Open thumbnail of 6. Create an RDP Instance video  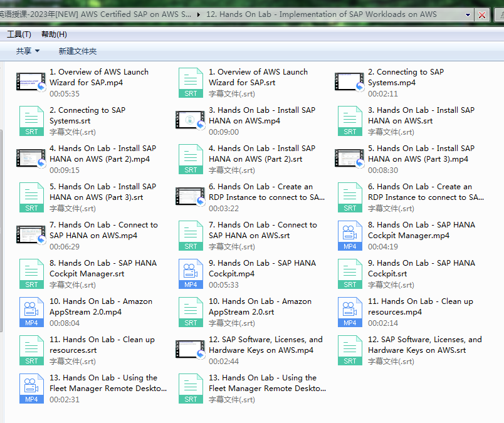pos(191,197)
